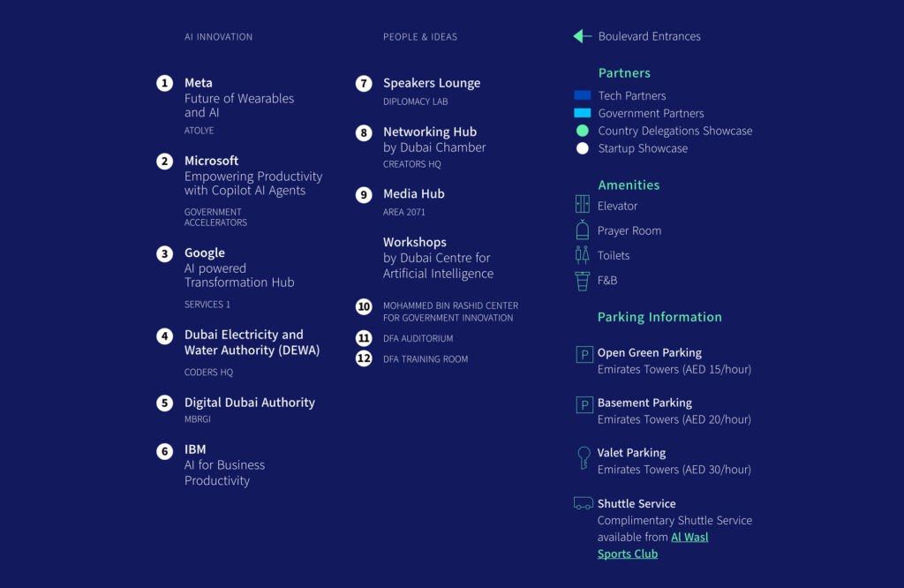Click the DFA TRAINING ROOM label

426,359
